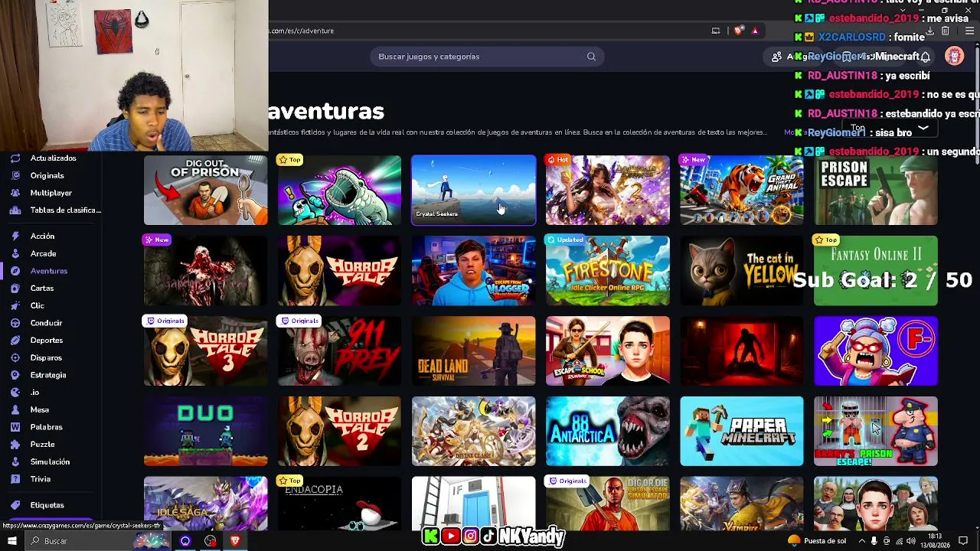Click the browser address bar URL
The width and height of the screenshot is (980, 551).
(301, 31)
